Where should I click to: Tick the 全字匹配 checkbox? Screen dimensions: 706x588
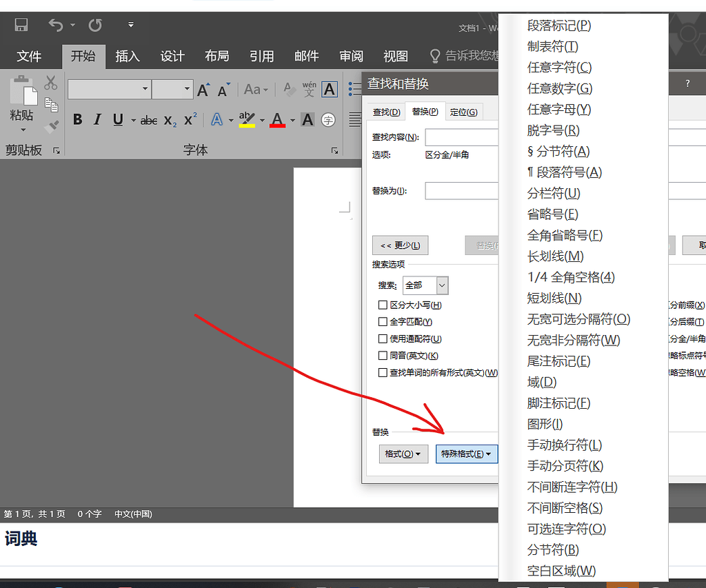tap(383, 321)
